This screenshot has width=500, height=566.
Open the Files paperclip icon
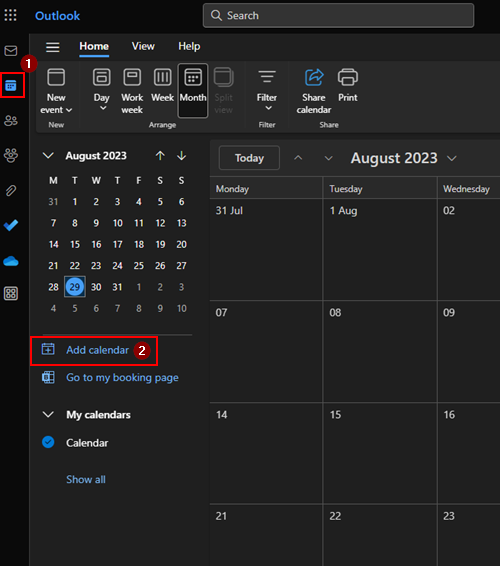(11, 190)
